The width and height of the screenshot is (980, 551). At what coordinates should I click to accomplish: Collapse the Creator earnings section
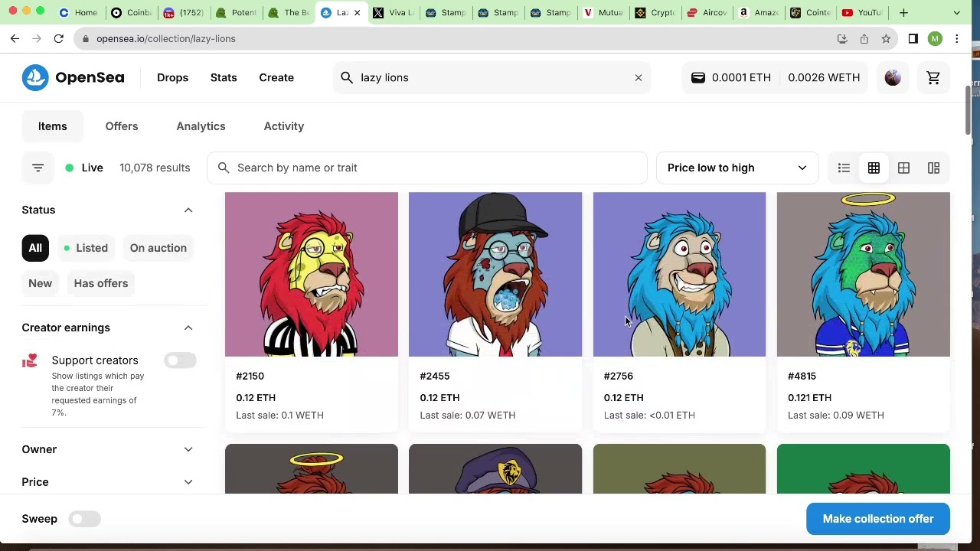tap(188, 328)
